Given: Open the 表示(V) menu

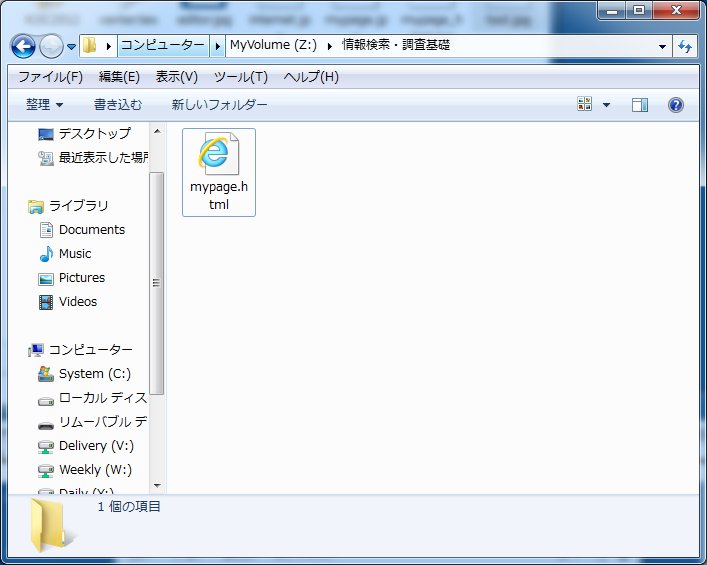Looking at the screenshot, I should (177, 77).
